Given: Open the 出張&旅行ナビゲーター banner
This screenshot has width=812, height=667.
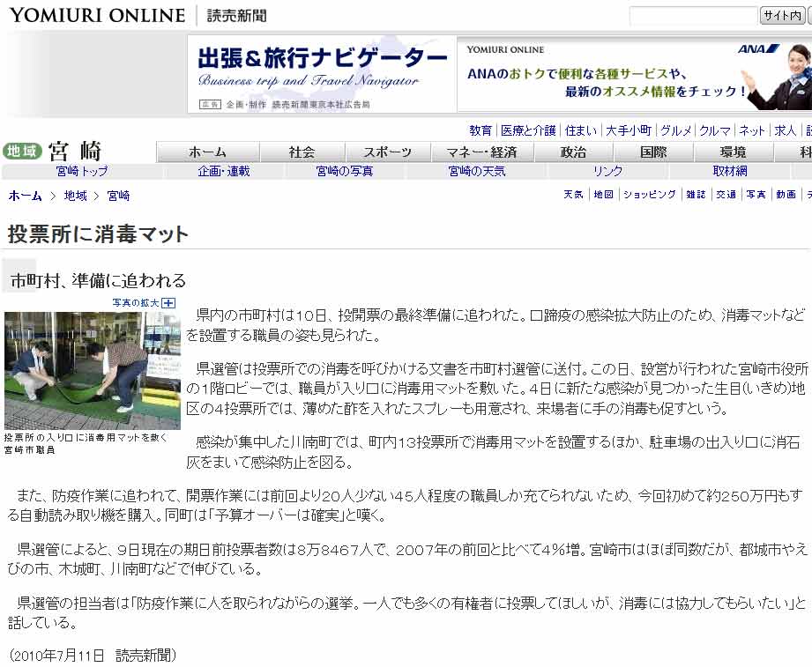Looking at the screenshot, I should pyautogui.click(x=322, y=74).
